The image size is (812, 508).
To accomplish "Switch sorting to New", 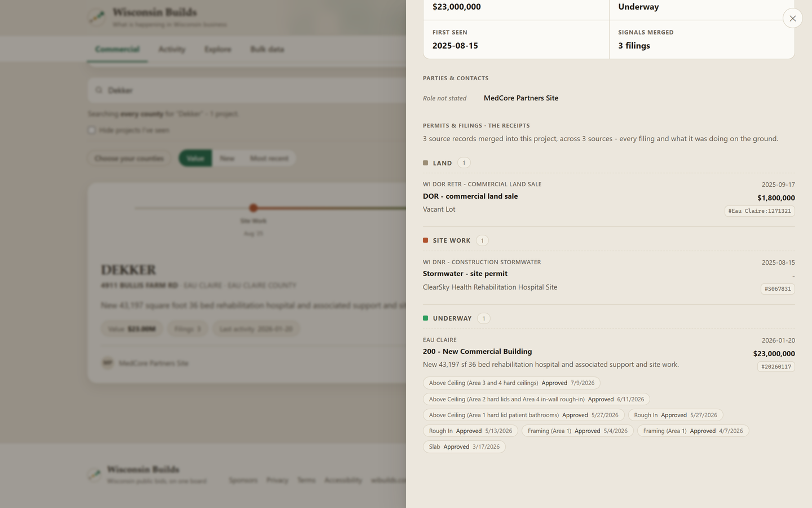I will click(227, 159).
